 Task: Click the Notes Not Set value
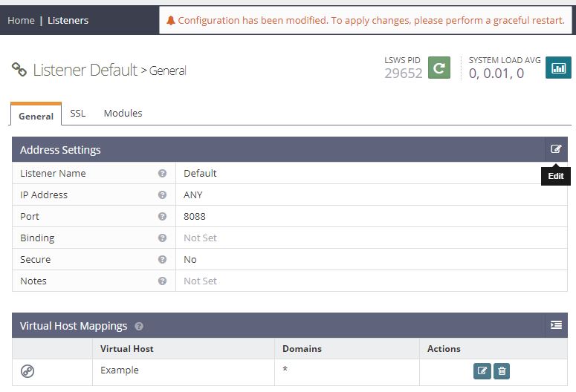200,281
